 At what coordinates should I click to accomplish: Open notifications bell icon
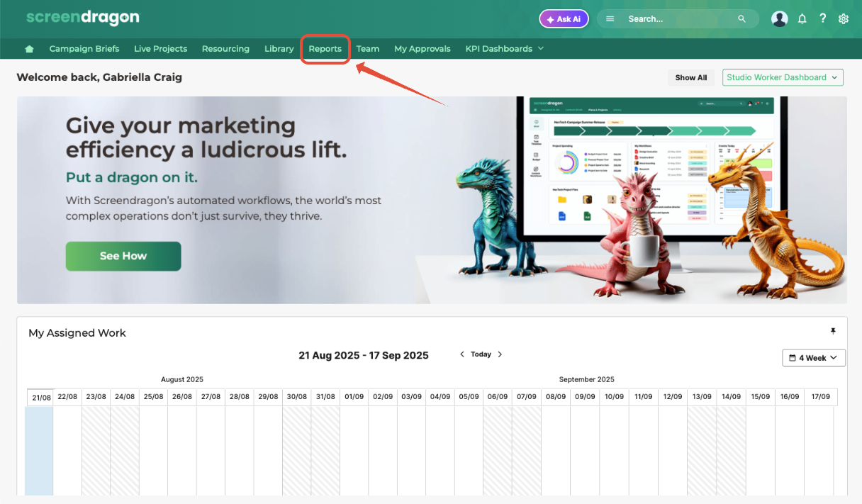(802, 19)
